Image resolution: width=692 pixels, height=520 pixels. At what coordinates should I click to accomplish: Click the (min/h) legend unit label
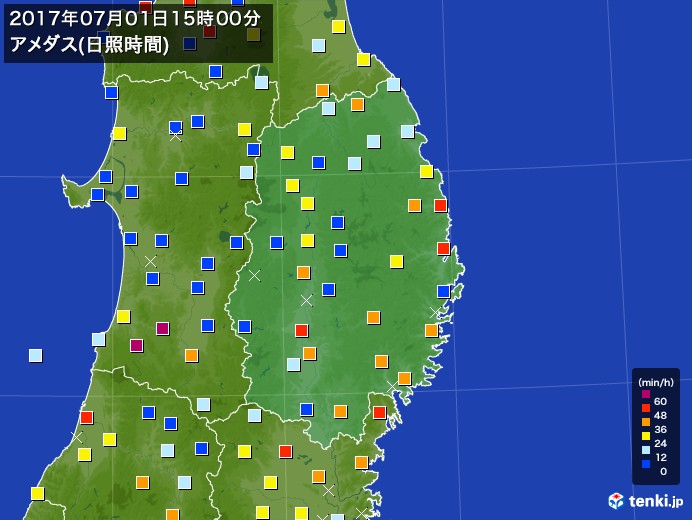pyautogui.click(x=656, y=382)
